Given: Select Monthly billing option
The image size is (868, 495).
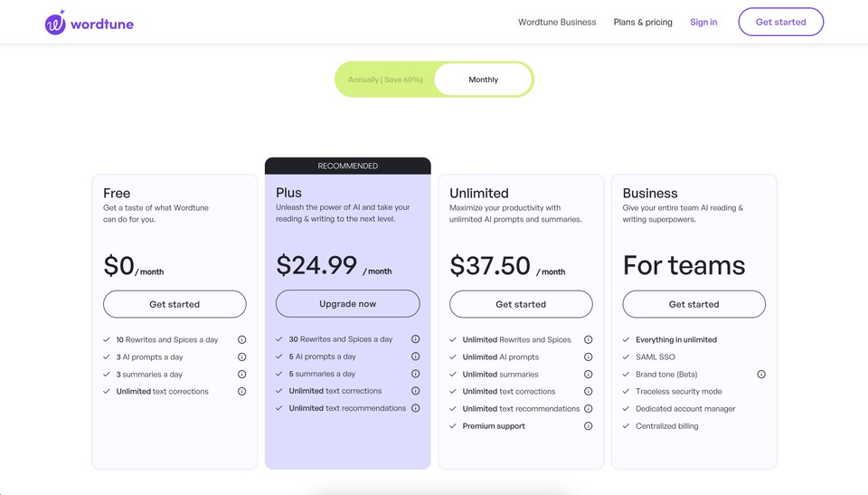Looking at the screenshot, I should coord(483,80).
